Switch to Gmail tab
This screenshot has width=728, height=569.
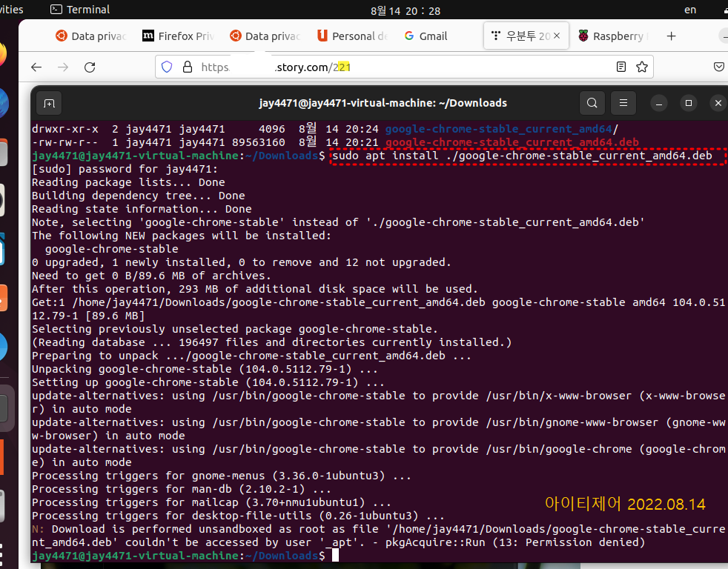click(x=426, y=36)
